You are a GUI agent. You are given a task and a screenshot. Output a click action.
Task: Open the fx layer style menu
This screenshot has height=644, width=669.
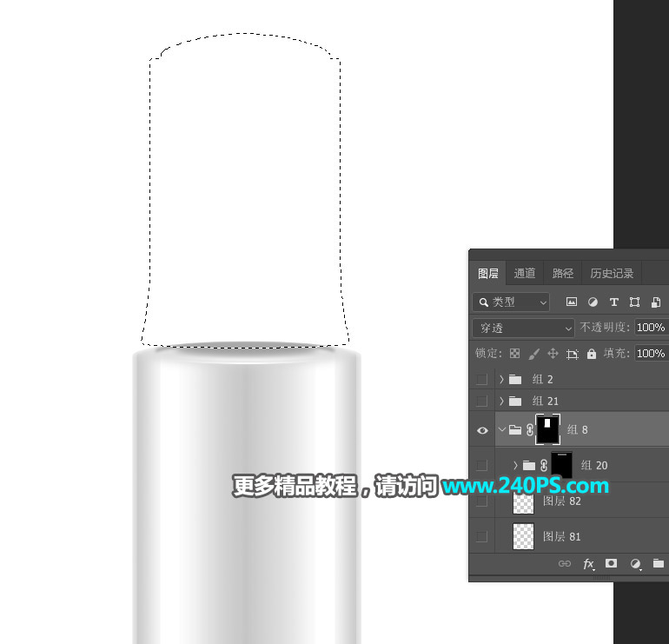pos(588,564)
